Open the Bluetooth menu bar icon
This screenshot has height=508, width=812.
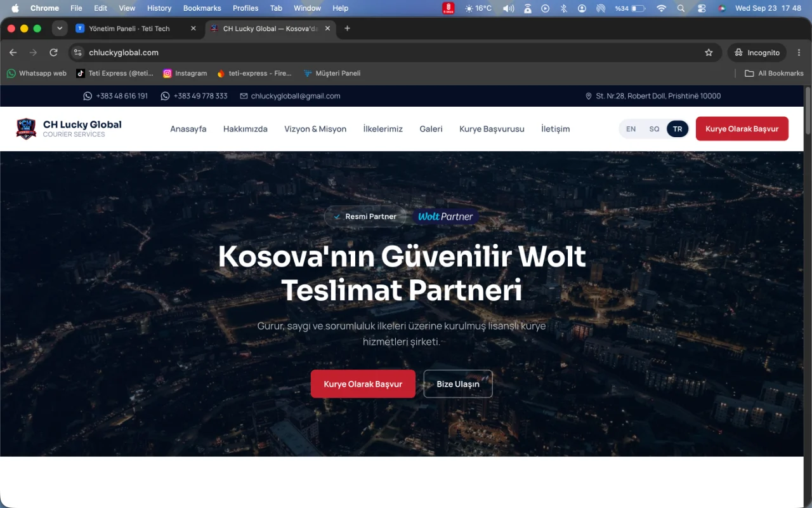click(x=563, y=8)
